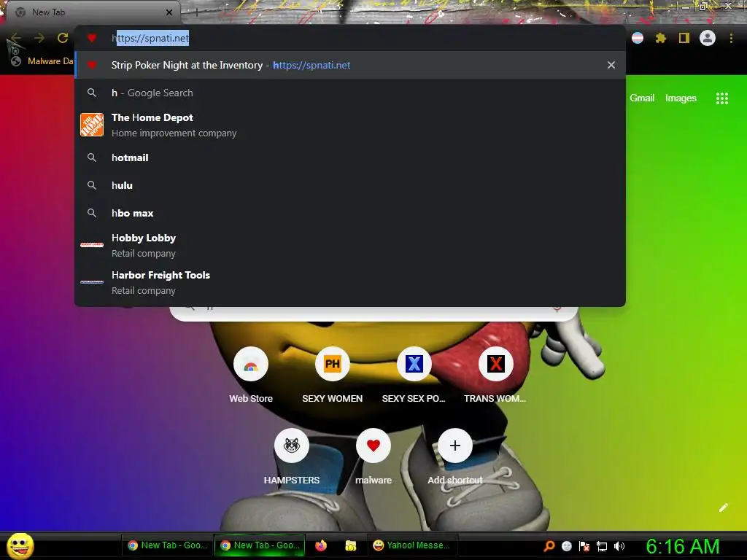Pick the hotmail search suggestion
Screen dimensions: 747x560
350,157
